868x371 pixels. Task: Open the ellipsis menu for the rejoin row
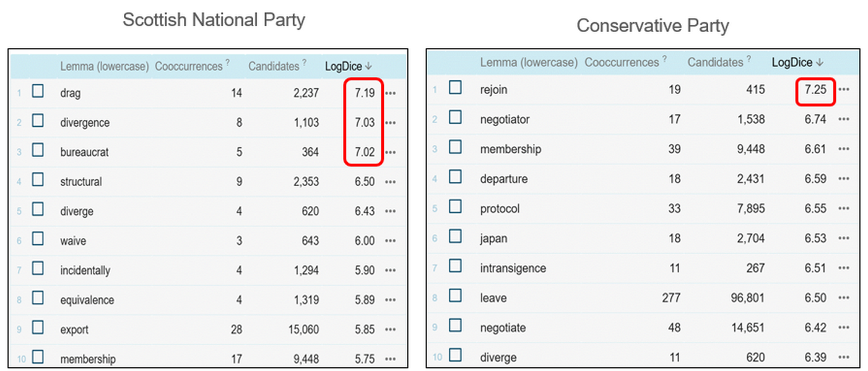(844, 90)
